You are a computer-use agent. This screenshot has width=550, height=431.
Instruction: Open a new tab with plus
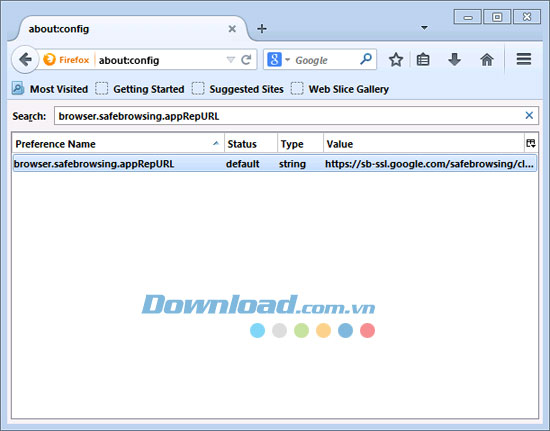tap(262, 29)
